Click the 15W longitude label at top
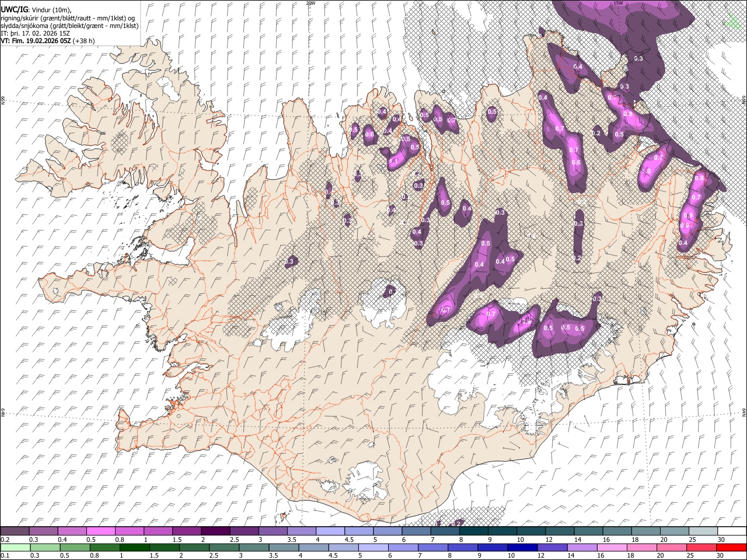The height and width of the screenshot is (560, 747). (x=618, y=3)
